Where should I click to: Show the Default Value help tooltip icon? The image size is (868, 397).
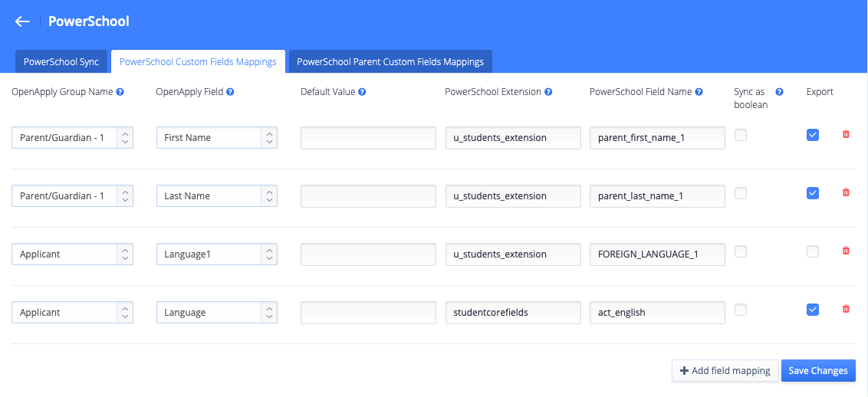(x=362, y=92)
